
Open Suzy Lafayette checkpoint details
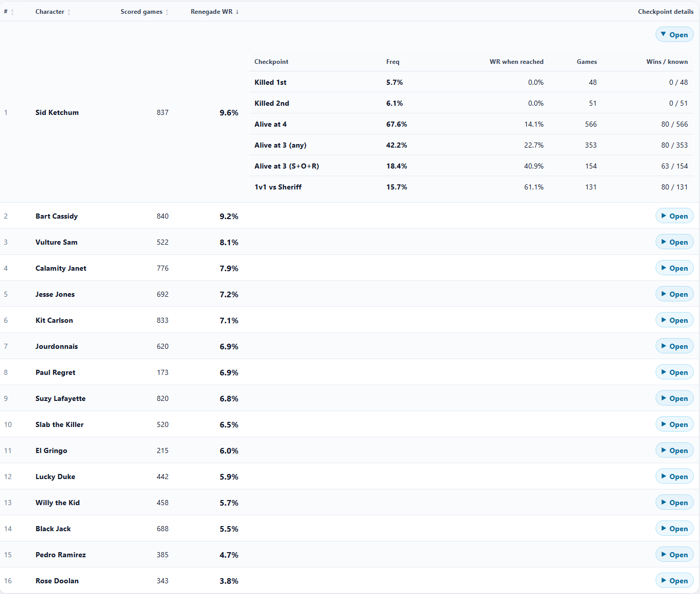(x=674, y=398)
